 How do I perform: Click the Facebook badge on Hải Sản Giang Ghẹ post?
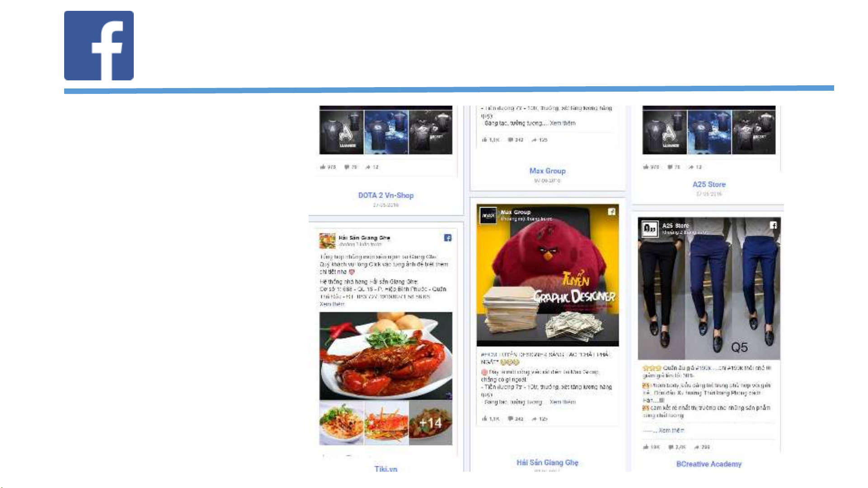click(448, 238)
